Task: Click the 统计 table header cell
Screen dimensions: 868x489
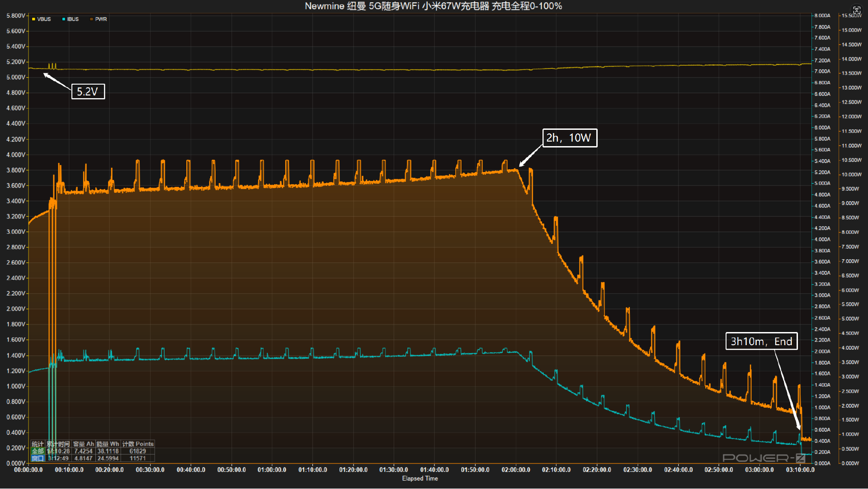Action: pyautogui.click(x=38, y=444)
